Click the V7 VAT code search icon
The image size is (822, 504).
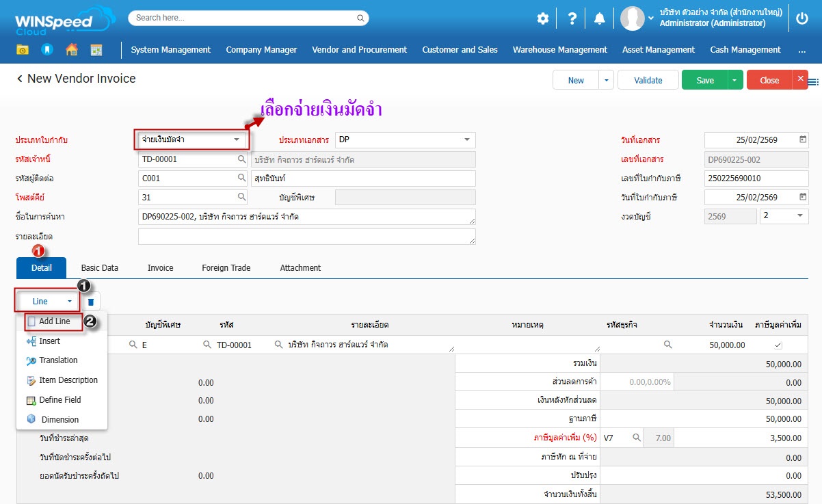[636, 438]
